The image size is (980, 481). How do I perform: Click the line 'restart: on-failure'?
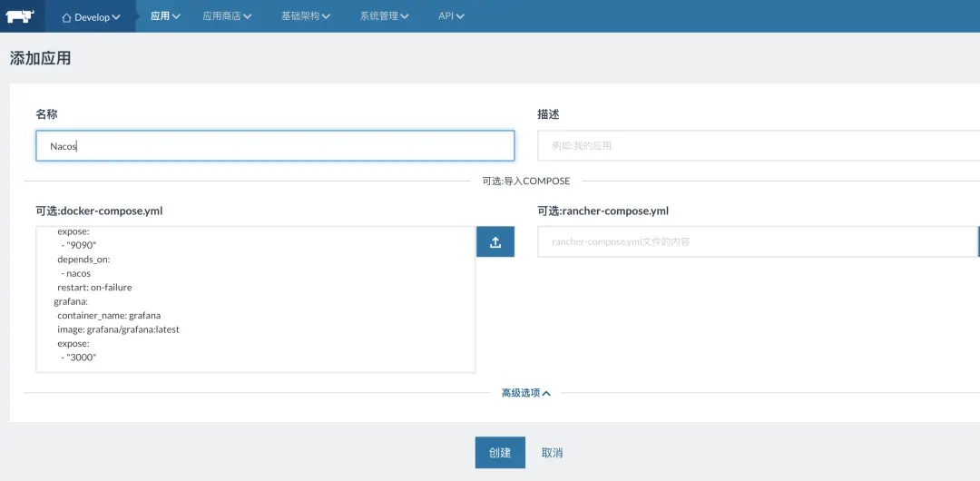[94, 288]
